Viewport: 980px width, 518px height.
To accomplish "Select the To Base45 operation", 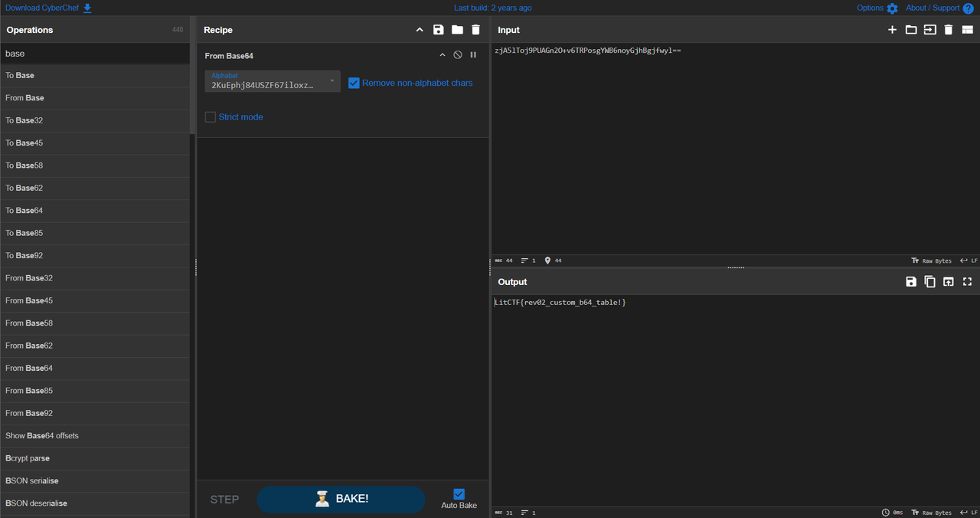I will [x=95, y=143].
